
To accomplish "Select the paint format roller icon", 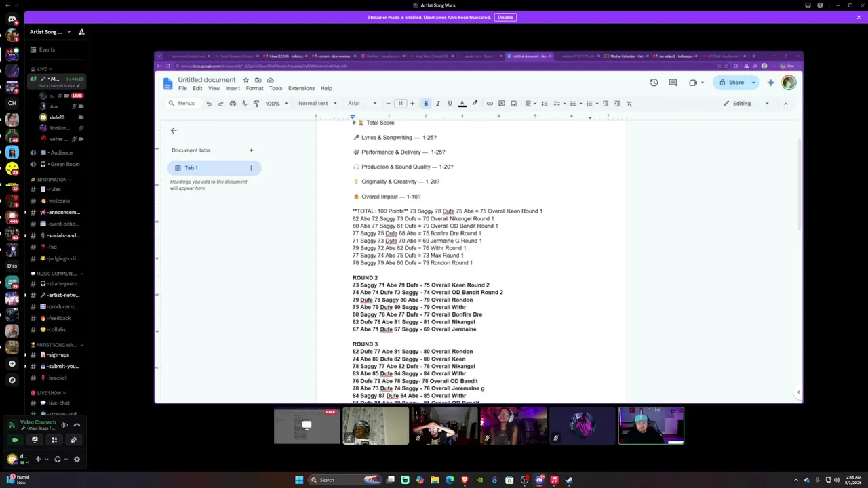I will point(256,104).
